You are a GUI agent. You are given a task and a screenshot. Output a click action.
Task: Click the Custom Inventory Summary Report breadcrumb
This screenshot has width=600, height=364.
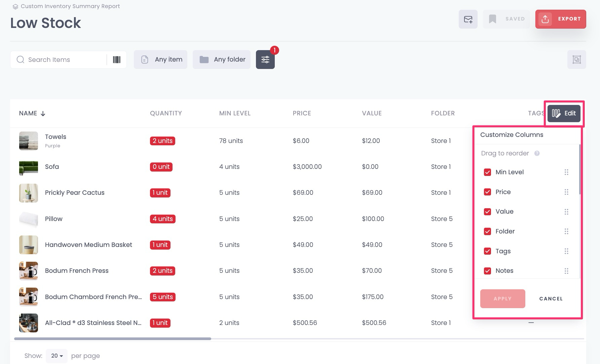point(70,6)
